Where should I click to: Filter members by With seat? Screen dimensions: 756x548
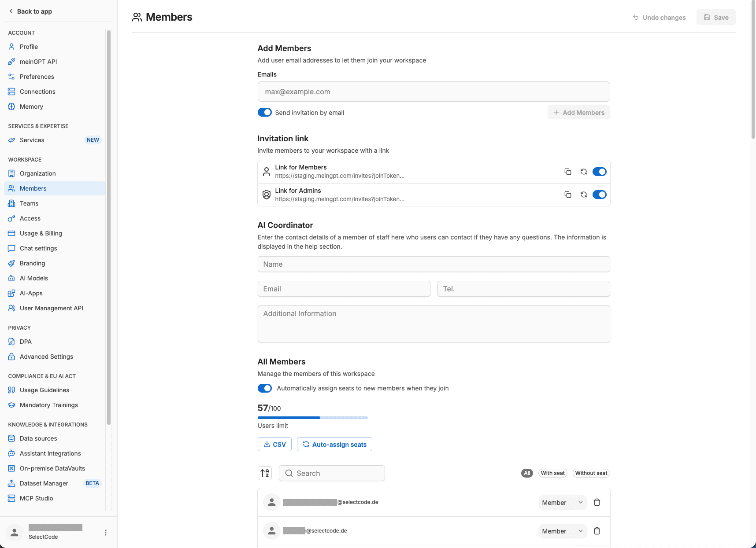click(552, 473)
